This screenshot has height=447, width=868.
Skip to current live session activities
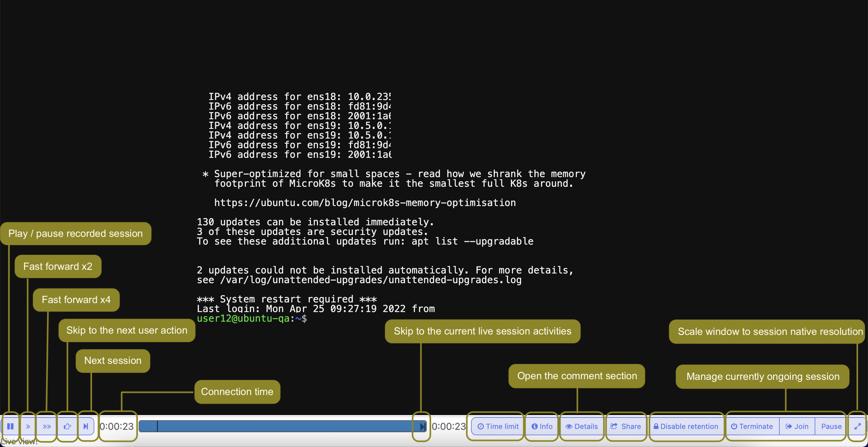tap(422, 427)
